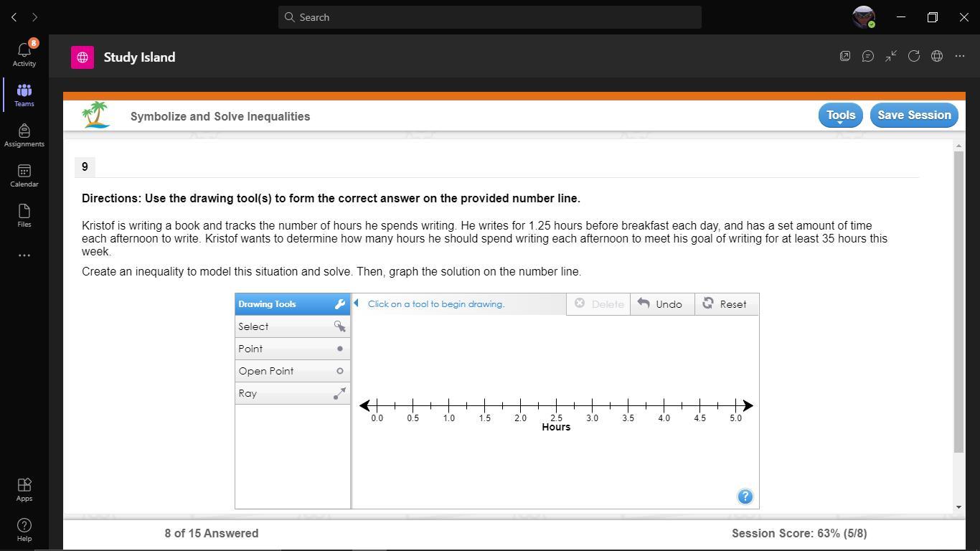The width and height of the screenshot is (980, 551).
Task: Open the user profile avatar
Action: pyautogui.click(x=864, y=17)
